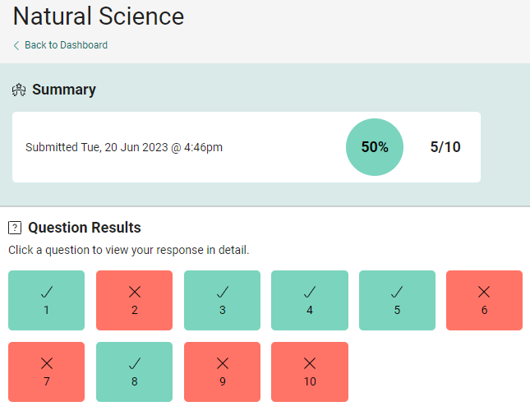Select correct question 8 tile
The image size is (530, 420).
pyautogui.click(x=134, y=372)
